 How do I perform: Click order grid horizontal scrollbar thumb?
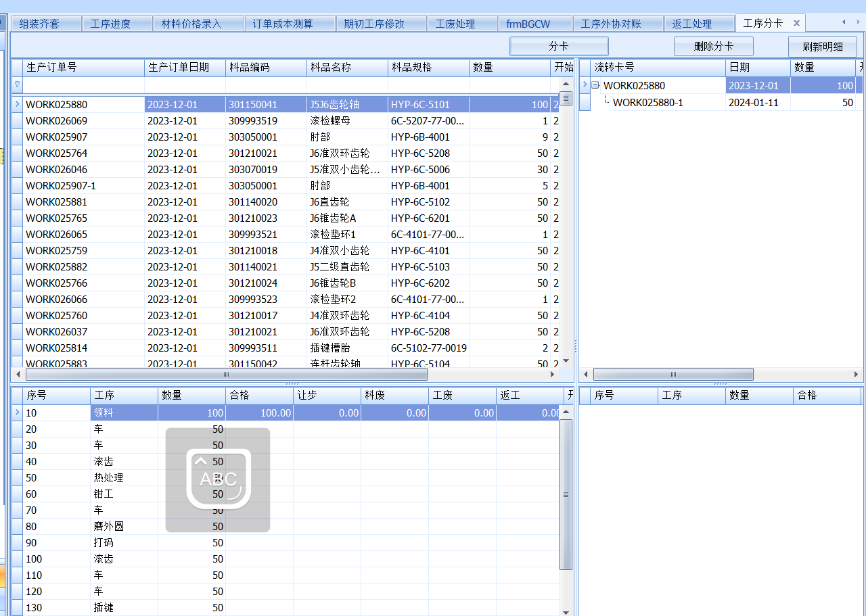[x=226, y=375]
